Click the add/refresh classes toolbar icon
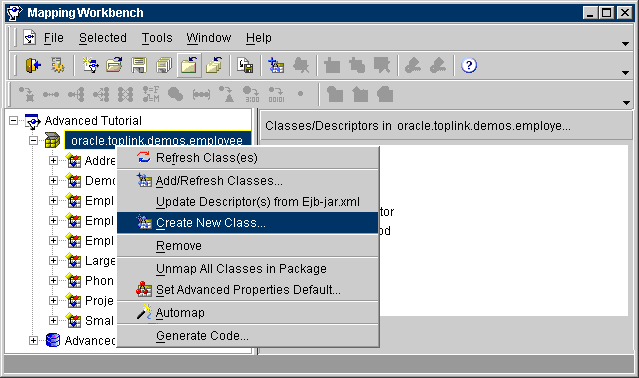The image size is (639, 378). [276, 65]
